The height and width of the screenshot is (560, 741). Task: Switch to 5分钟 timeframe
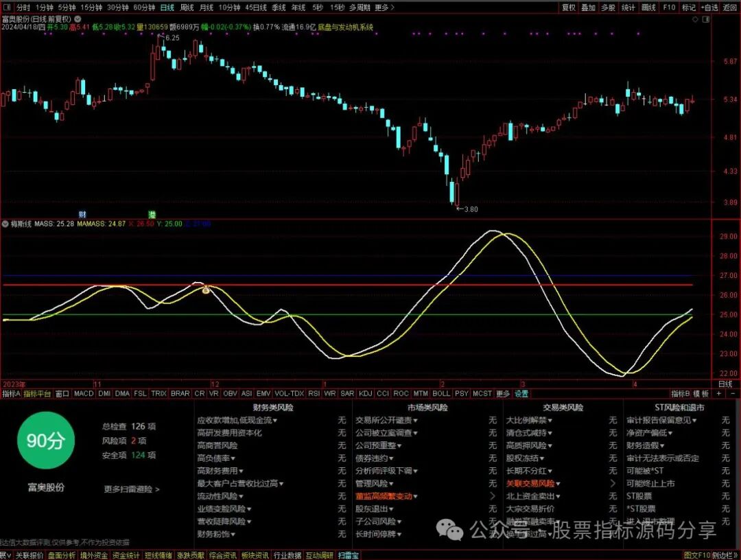67,8
